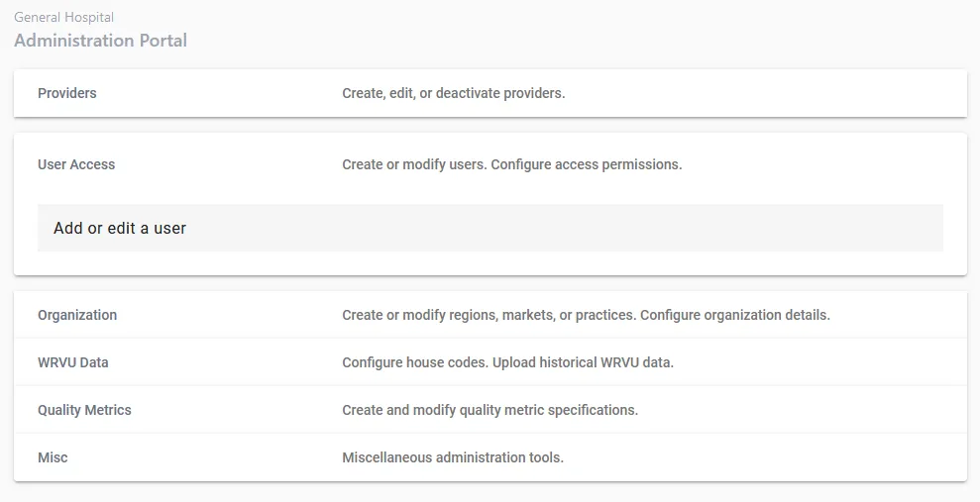Click the 'Miscellaneous administration tools' description
980x502 pixels.
452,457
